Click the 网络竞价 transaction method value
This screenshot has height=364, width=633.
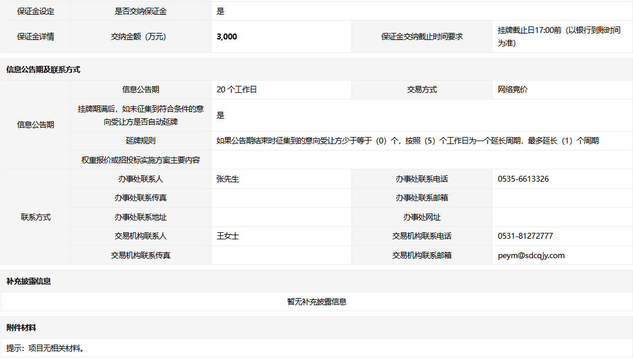[512, 89]
